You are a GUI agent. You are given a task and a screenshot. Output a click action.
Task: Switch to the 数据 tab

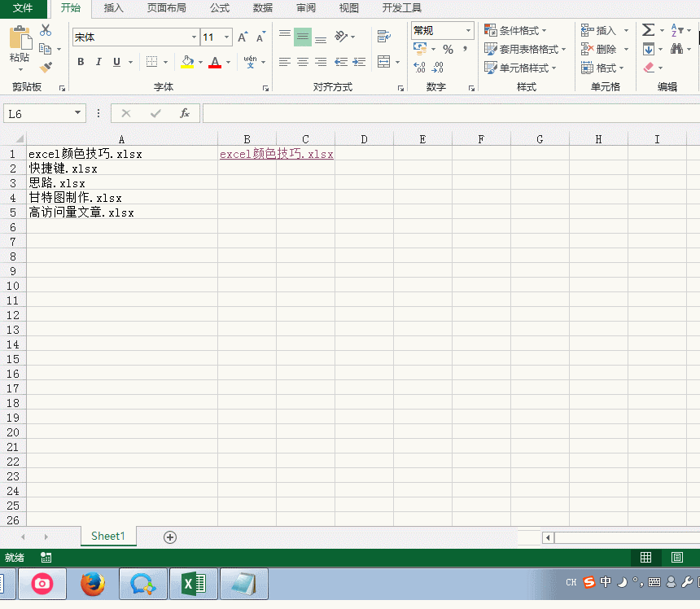pos(262,8)
